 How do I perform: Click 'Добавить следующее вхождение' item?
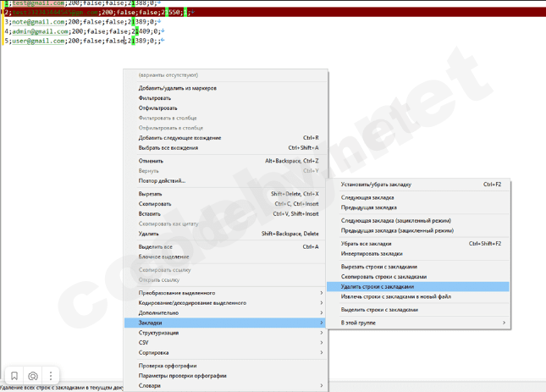click(x=226, y=138)
